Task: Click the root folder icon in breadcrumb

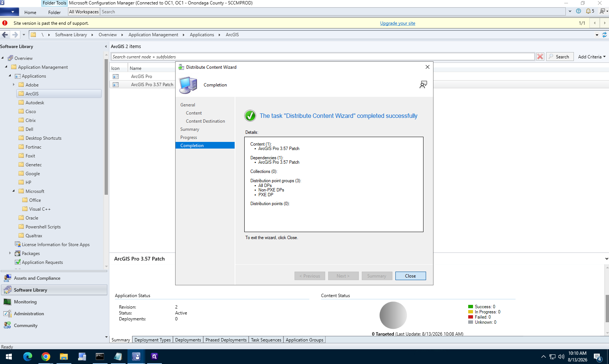Action: (x=33, y=35)
